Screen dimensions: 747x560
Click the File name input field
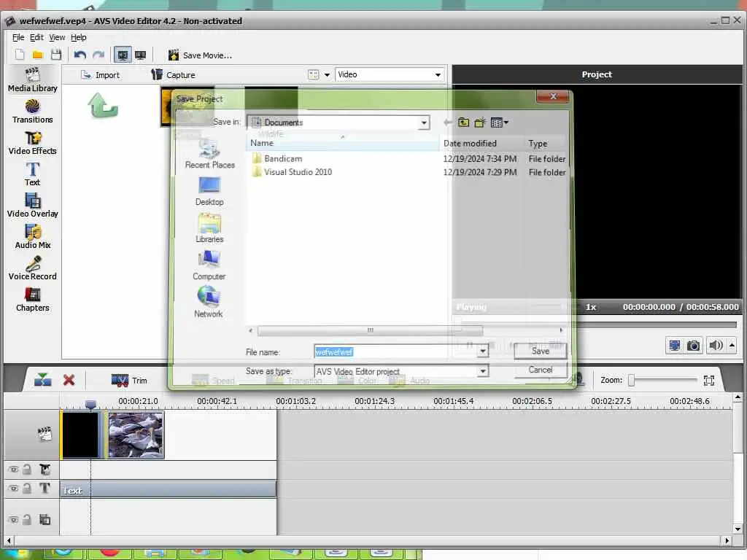[x=395, y=352]
